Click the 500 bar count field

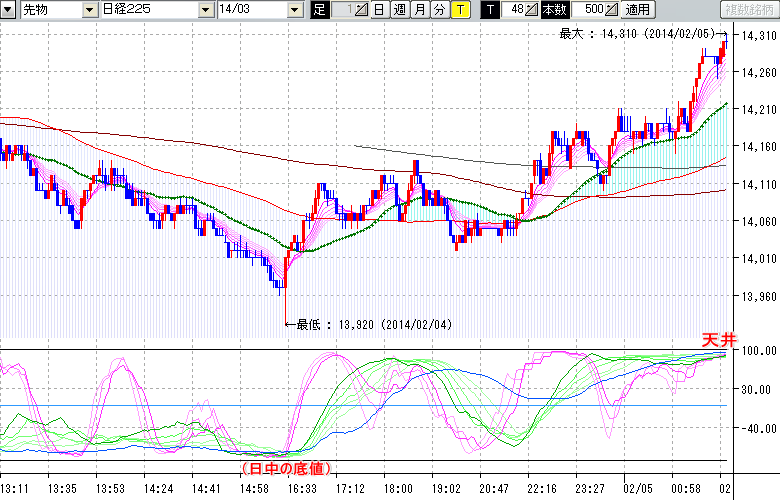click(590, 9)
